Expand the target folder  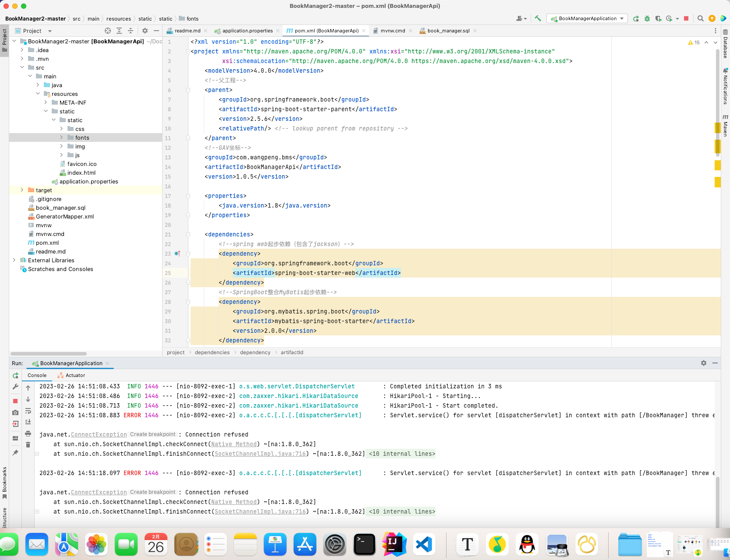click(x=22, y=190)
